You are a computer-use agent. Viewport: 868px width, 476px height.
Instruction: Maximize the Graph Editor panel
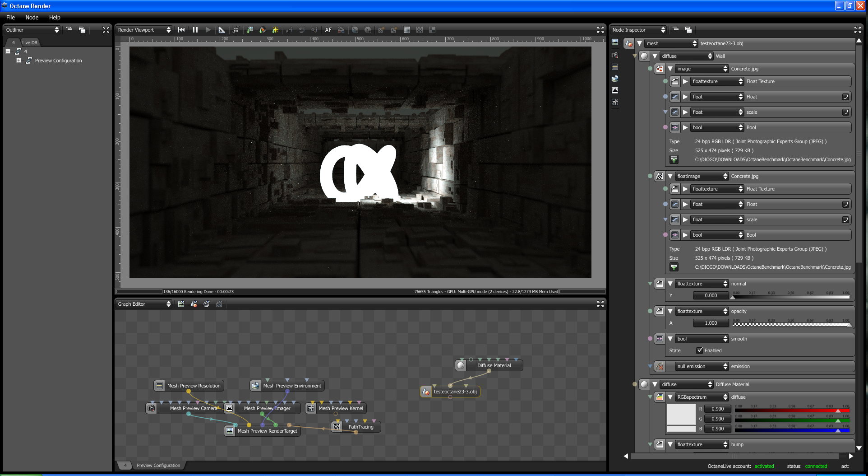pos(600,304)
